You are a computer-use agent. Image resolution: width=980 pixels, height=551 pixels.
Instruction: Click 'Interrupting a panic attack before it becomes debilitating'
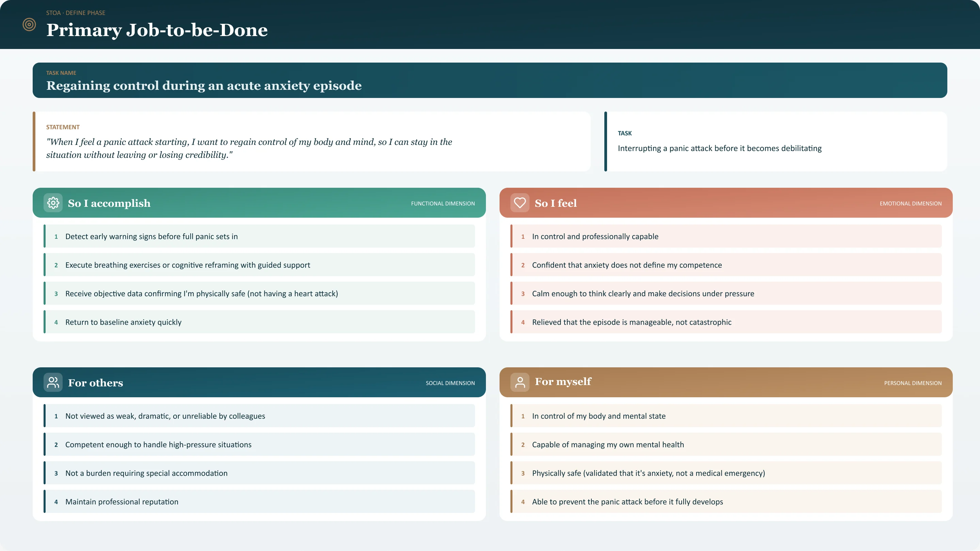point(719,148)
